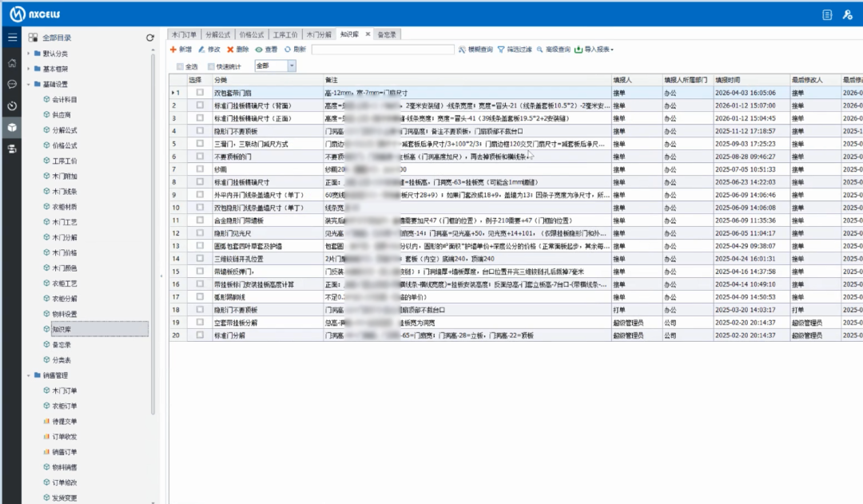Check the box for row 标准门分解
The height and width of the screenshot is (504, 863).
point(200,335)
